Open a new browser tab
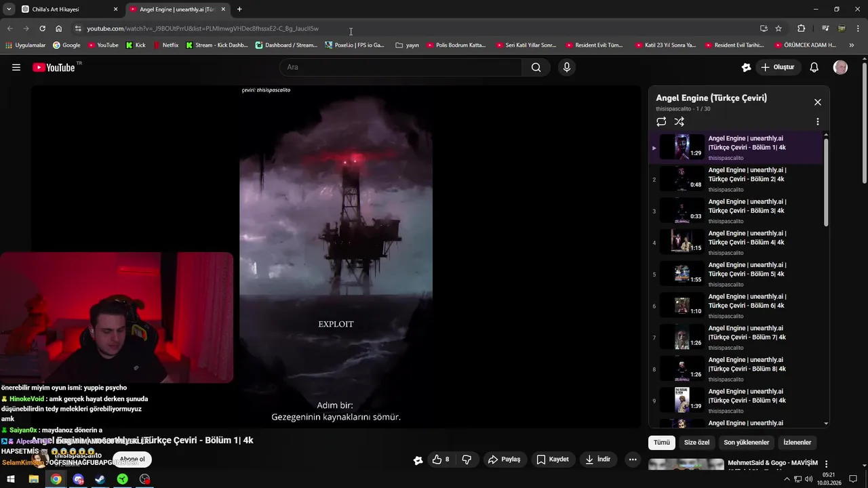This screenshot has height=488, width=868. (x=239, y=9)
